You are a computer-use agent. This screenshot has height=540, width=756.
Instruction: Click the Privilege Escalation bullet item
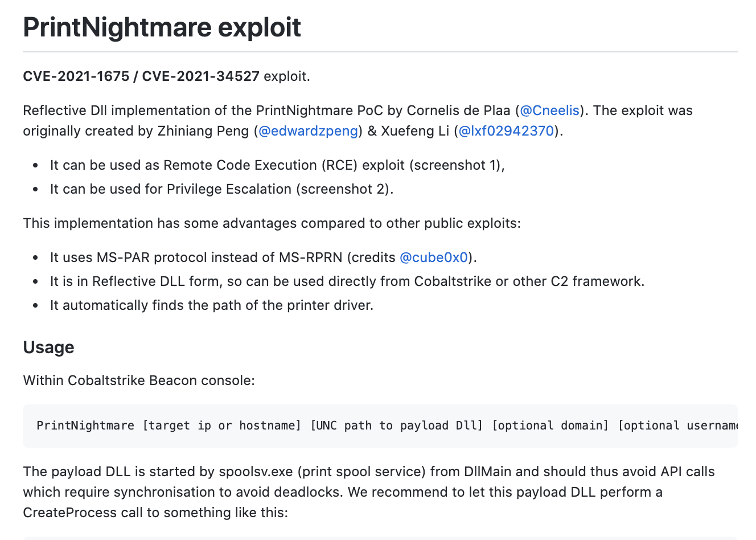pos(221,189)
